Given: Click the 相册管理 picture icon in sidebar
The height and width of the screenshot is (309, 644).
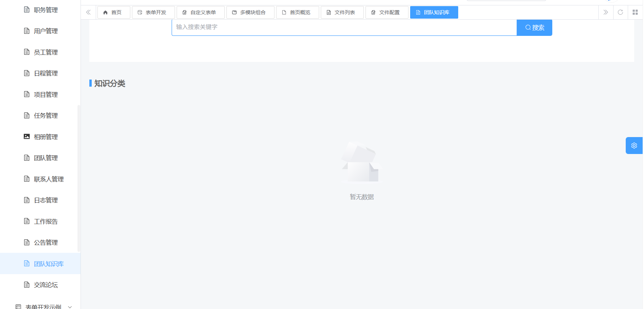Looking at the screenshot, I should 27,136.
